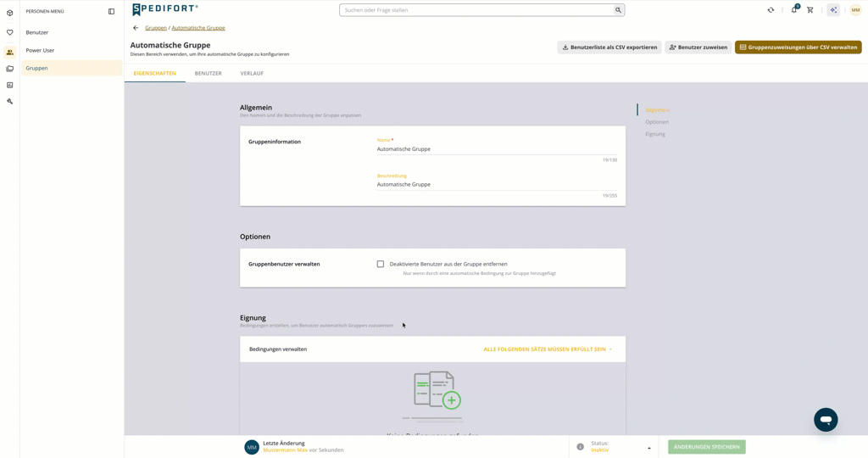Open the Mustermann Max user link

pos(285,450)
